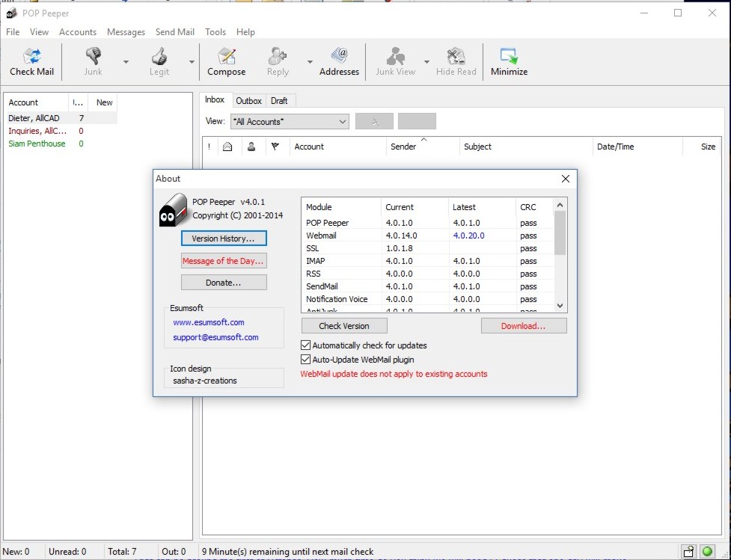Select the SendMail module row
The image size is (731, 560).
pyautogui.click(x=427, y=286)
